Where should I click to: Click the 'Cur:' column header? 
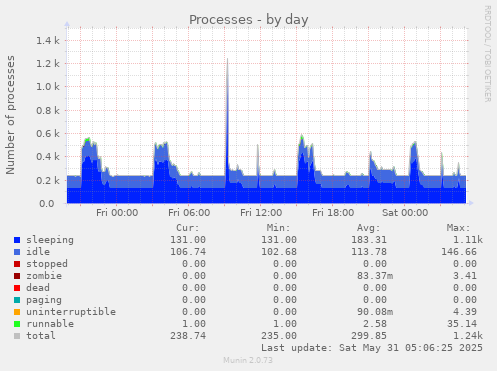pyautogui.click(x=188, y=228)
